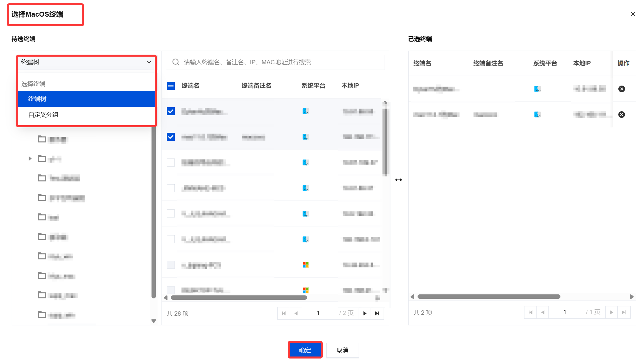Expand the collapsed tree folder arrow

pos(30,159)
